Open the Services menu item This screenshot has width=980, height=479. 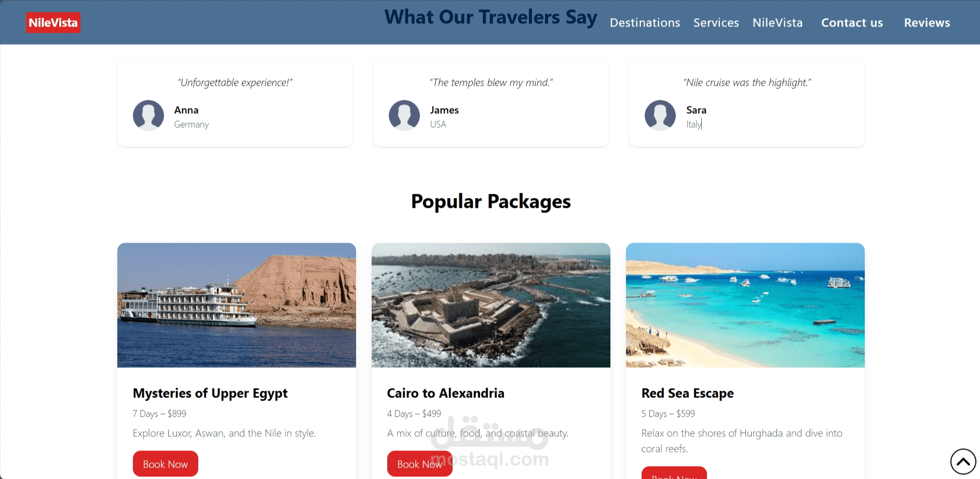click(716, 23)
